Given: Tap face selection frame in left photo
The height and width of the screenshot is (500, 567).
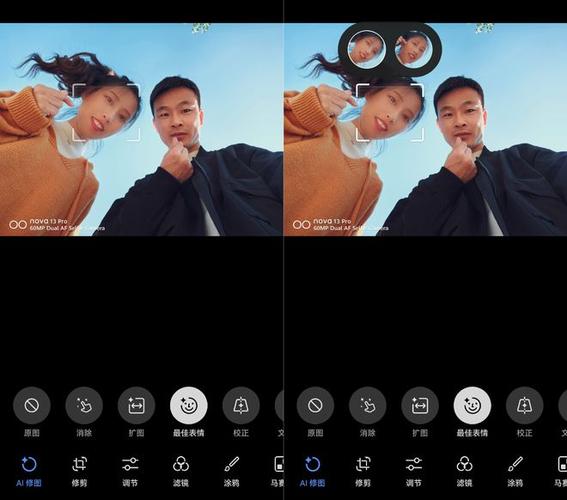Looking at the screenshot, I should pyautogui.click(x=106, y=112).
